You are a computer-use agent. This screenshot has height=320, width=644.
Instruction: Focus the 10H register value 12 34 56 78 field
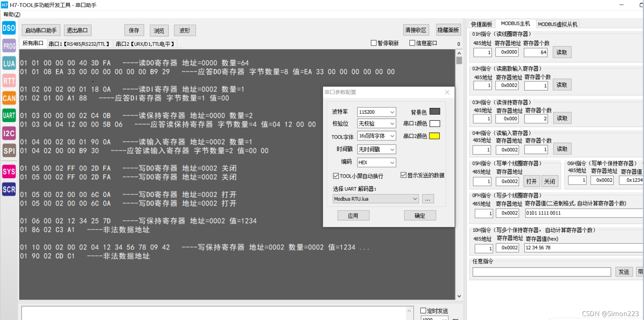pyautogui.click(x=584, y=248)
